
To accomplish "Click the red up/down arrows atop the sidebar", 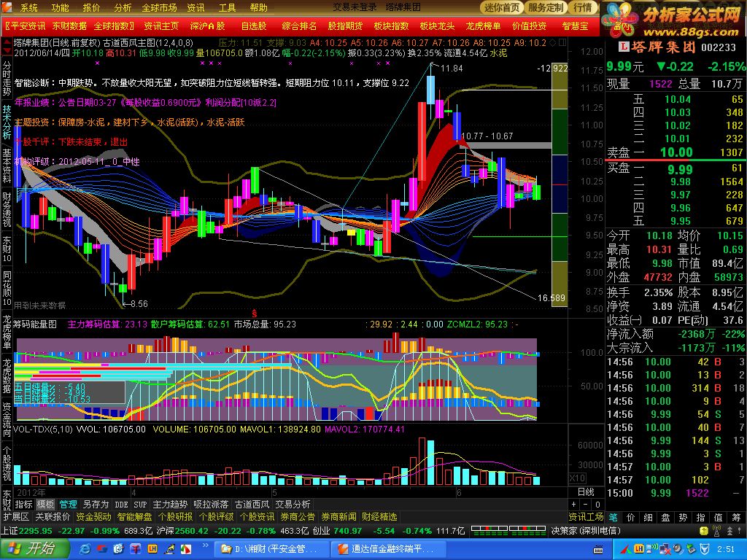I will click(7, 47).
